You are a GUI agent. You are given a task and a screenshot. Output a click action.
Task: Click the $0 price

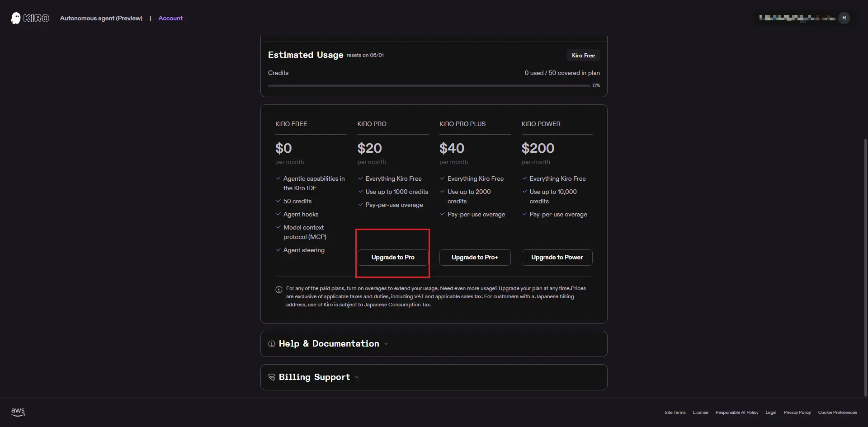click(x=283, y=148)
